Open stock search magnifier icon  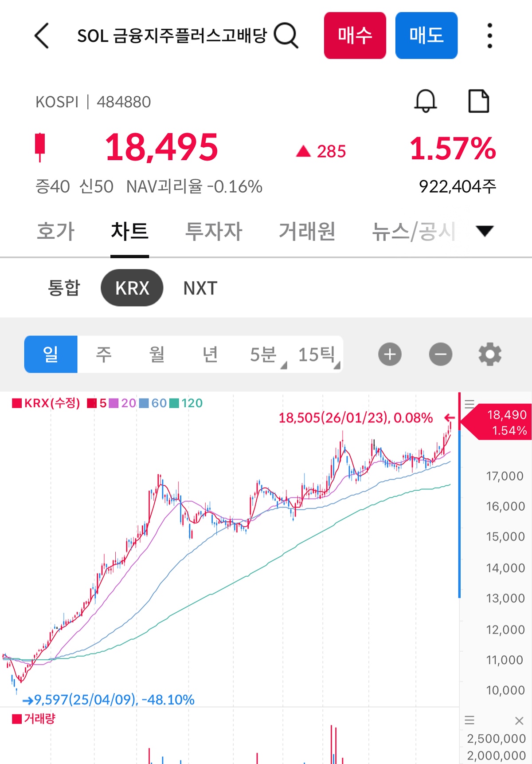[x=286, y=35]
